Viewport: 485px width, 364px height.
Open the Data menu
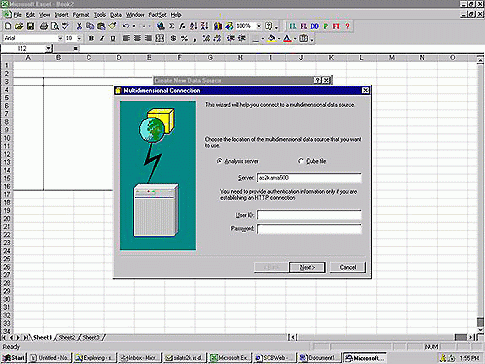point(116,15)
